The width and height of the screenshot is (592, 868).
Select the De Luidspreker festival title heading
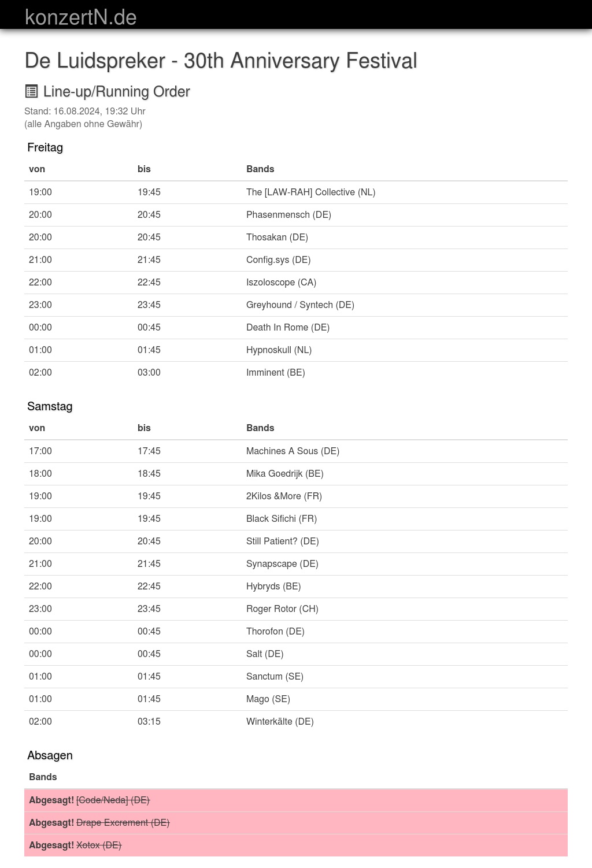point(221,61)
